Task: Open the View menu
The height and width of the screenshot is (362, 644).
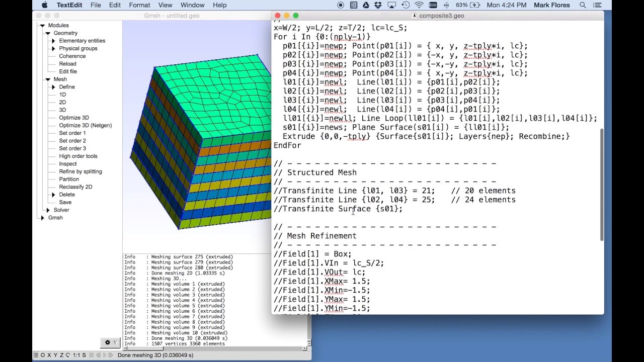Action: click(x=165, y=5)
